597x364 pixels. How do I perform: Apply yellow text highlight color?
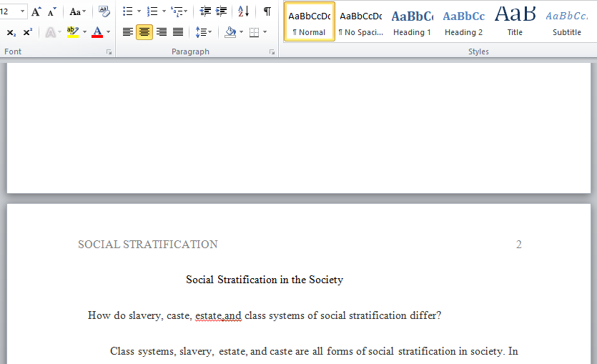pos(72,32)
